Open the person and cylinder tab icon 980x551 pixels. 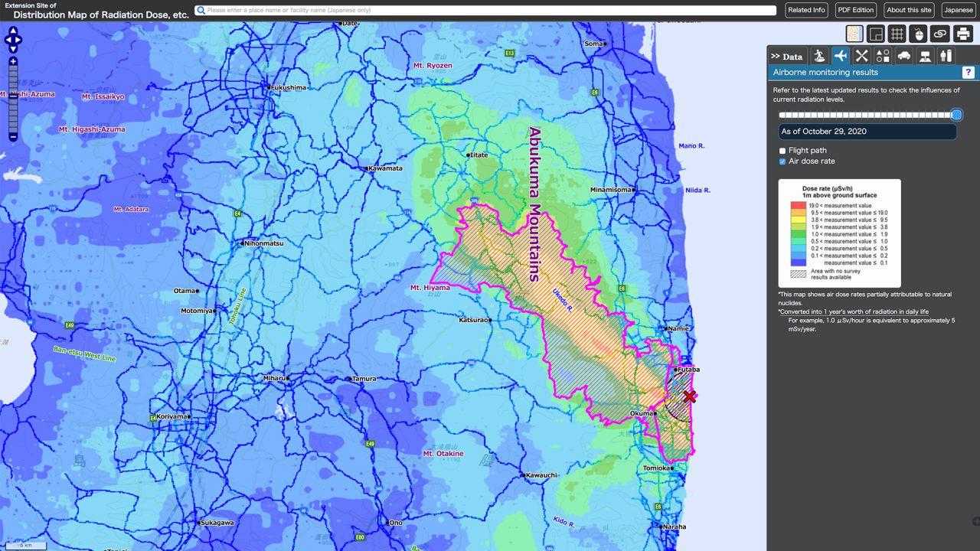[946, 56]
